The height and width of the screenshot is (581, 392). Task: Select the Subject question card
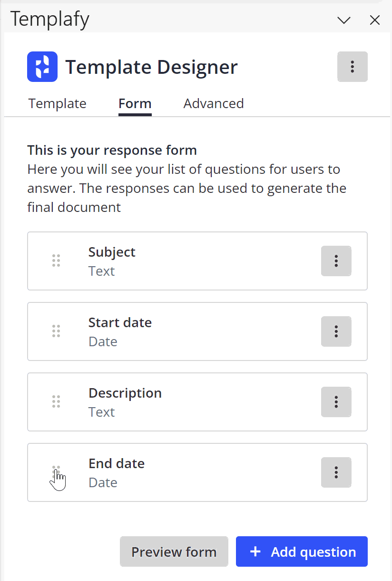point(197,261)
